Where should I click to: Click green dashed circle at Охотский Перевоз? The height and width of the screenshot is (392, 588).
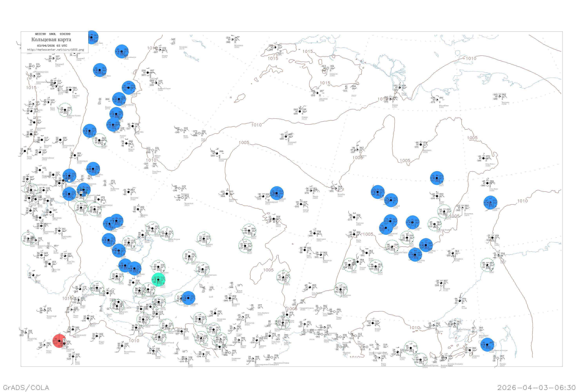(x=434, y=224)
